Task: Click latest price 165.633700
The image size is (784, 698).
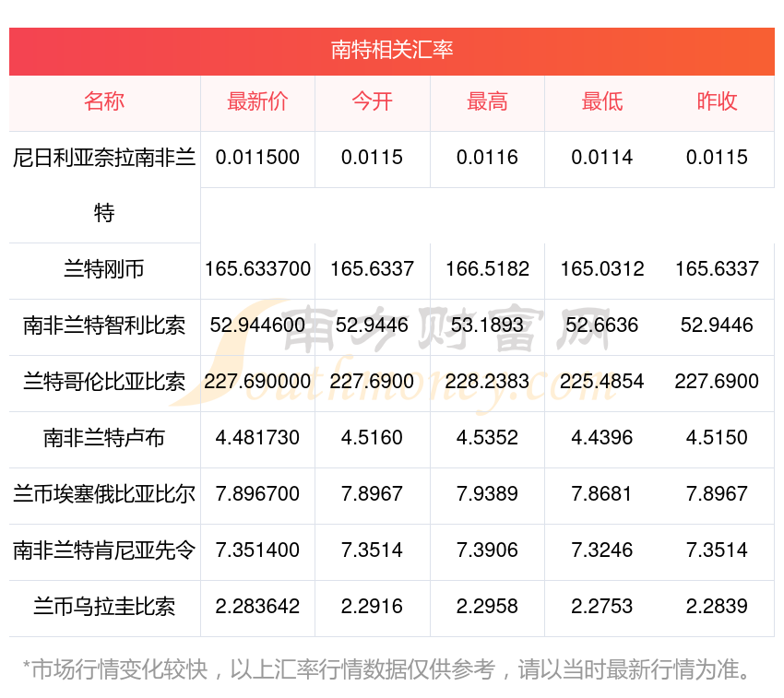Action: tap(257, 269)
